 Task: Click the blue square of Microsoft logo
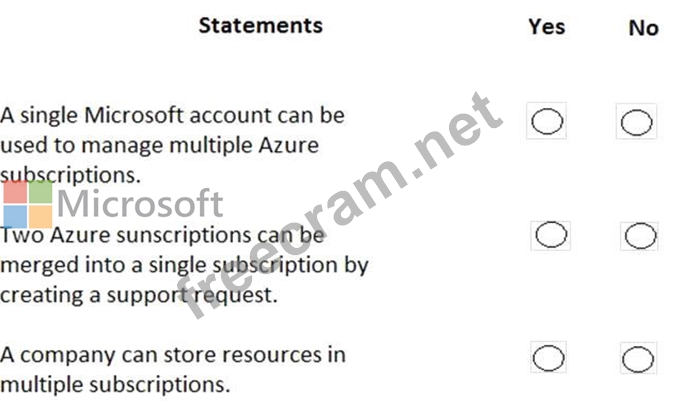coord(15,216)
